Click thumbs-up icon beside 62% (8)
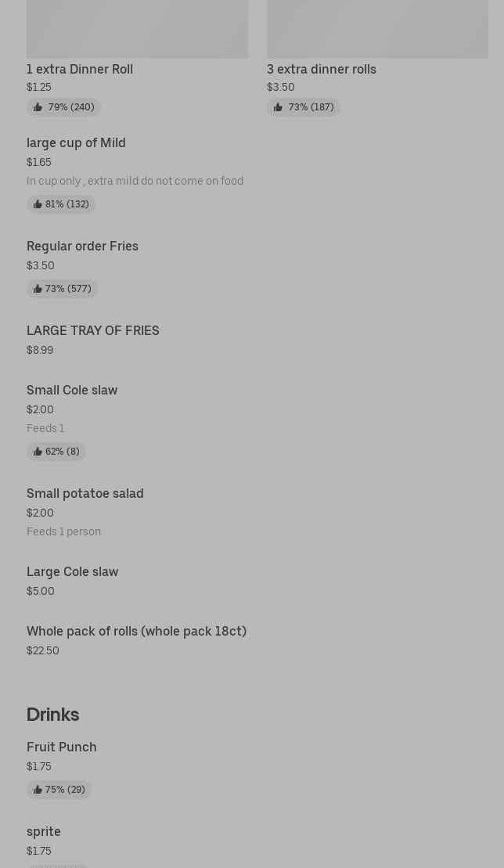Screen dimensions: 504x868 38,452
